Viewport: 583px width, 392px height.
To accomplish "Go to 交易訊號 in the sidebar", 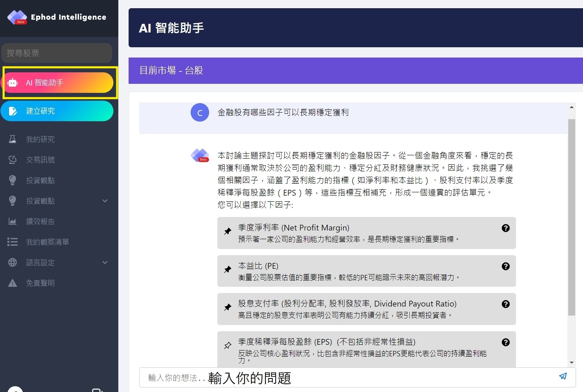I will [x=40, y=160].
